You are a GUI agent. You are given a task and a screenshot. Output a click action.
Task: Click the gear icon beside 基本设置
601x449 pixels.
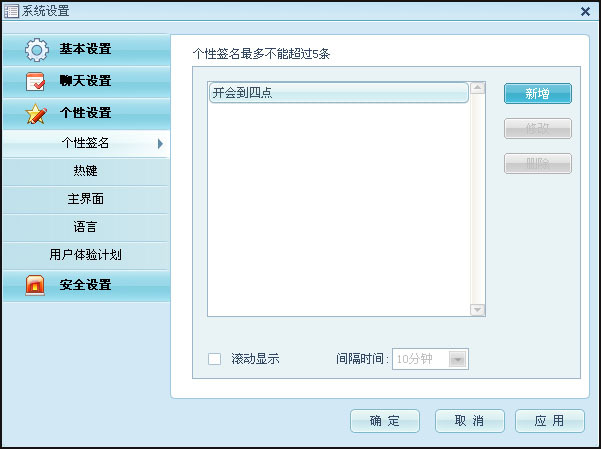pos(36,49)
